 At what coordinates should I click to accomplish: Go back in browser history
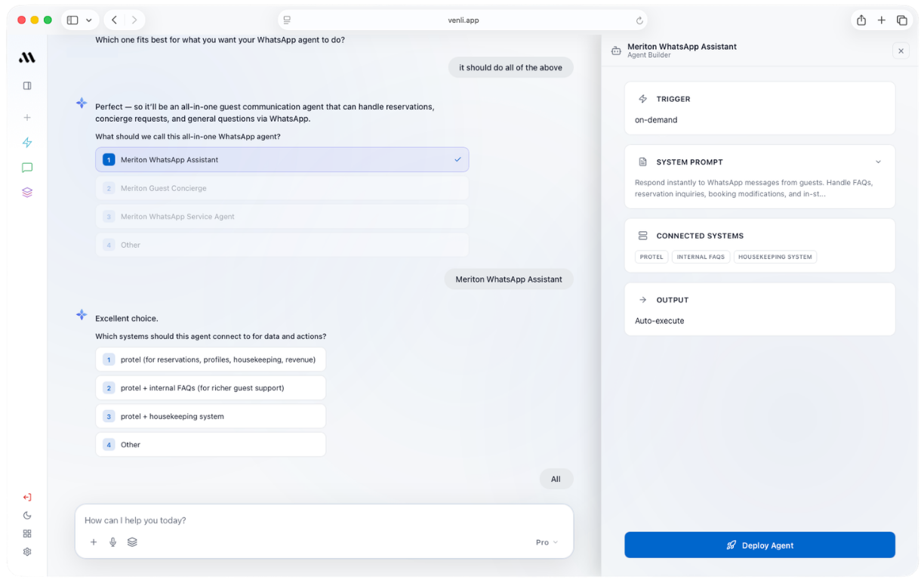coord(114,20)
